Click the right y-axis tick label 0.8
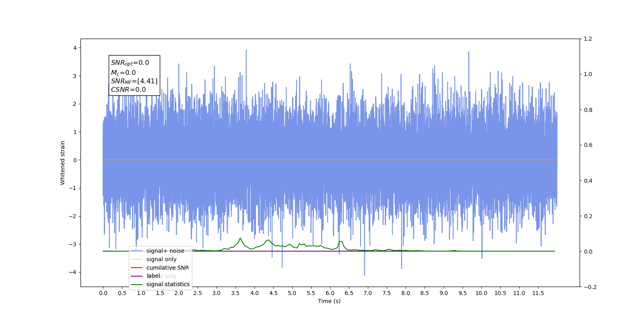644x322 pixels. [588, 110]
